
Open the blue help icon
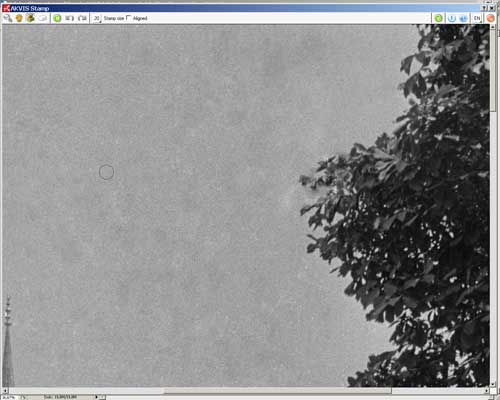pos(464,18)
